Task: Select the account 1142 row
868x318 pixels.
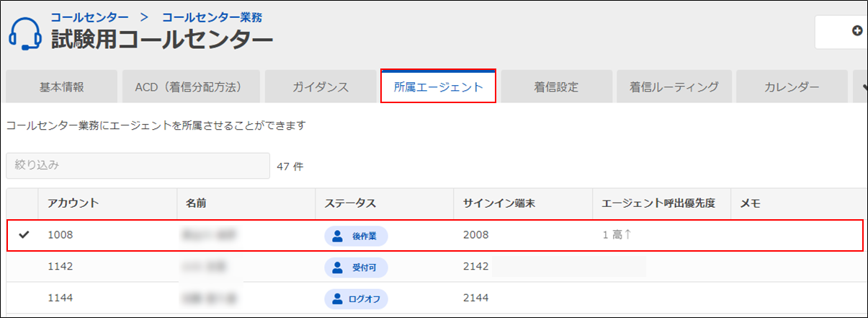Action: (x=61, y=267)
